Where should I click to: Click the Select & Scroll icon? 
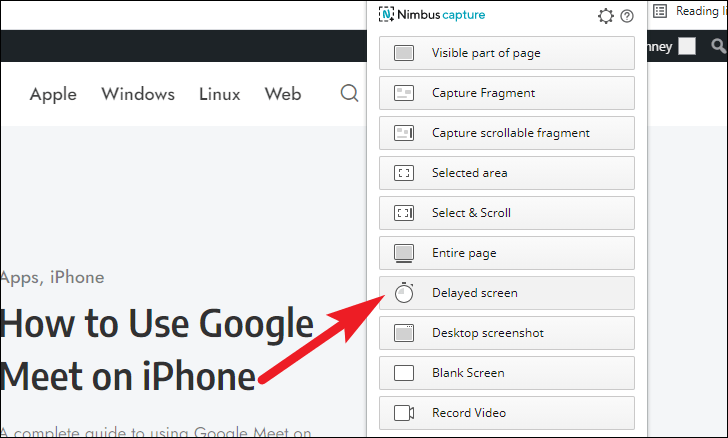click(x=404, y=213)
